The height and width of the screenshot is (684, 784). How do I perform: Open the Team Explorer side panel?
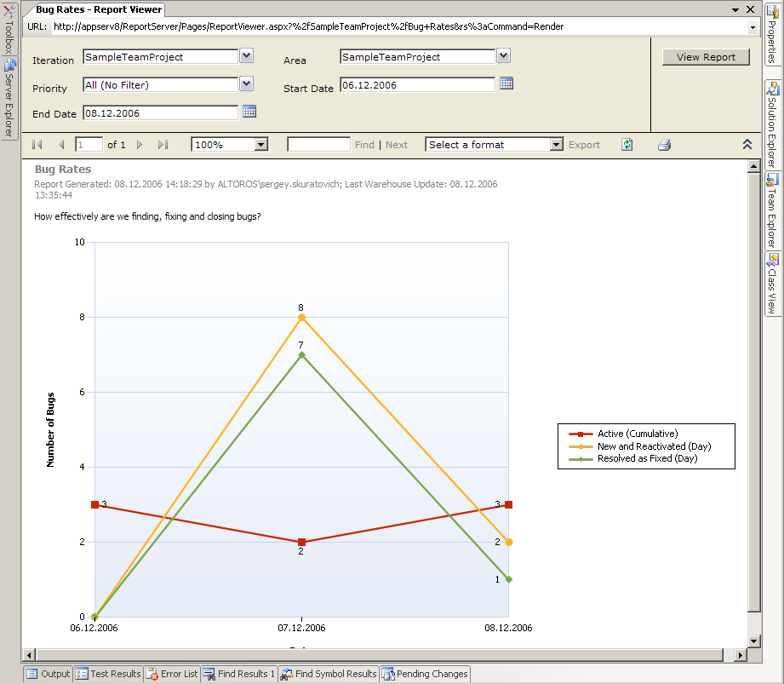tap(772, 210)
